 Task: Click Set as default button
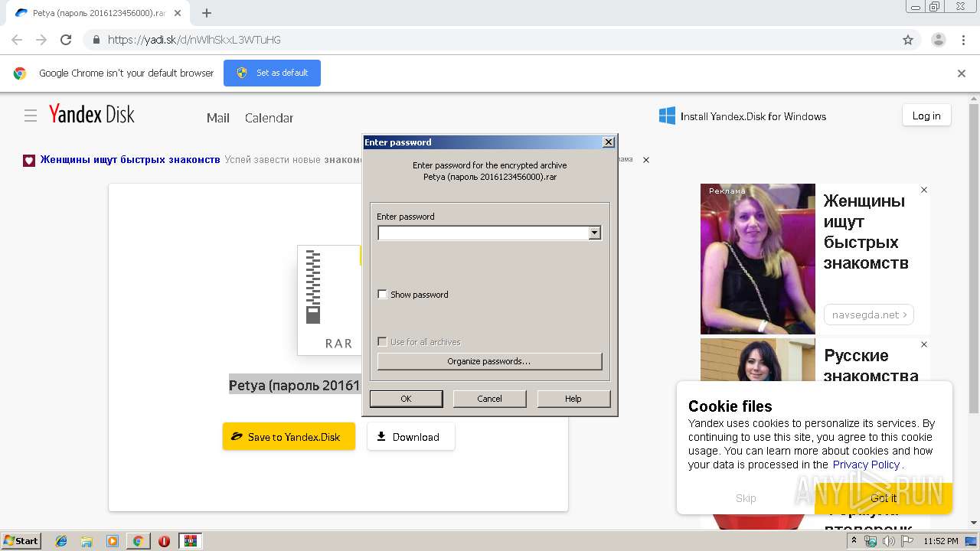click(x=272, y=73)
